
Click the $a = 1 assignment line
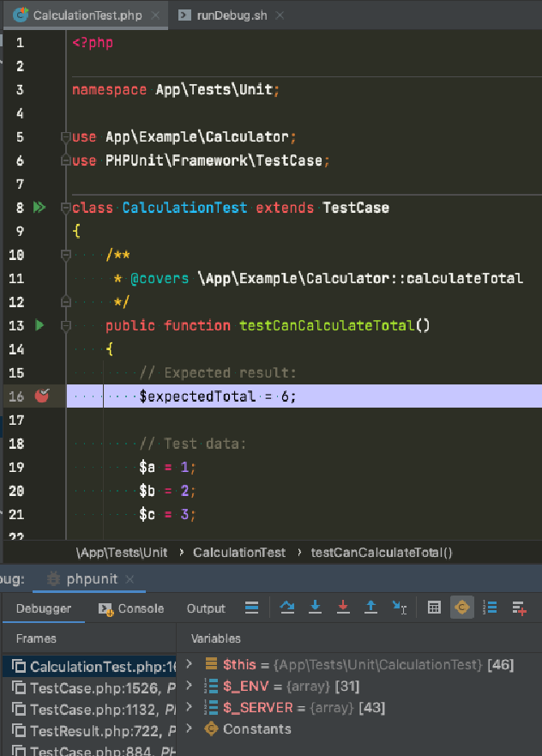tap(166, 467)
